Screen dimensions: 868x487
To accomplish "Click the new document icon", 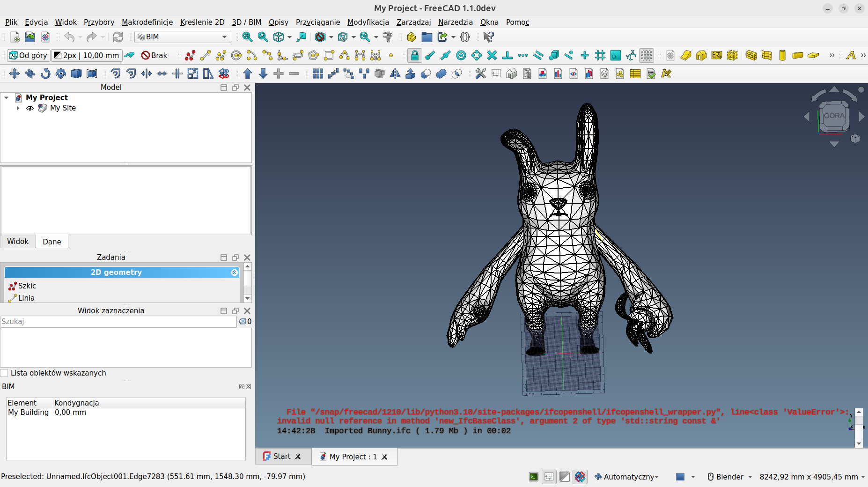I will pos(15,37).
